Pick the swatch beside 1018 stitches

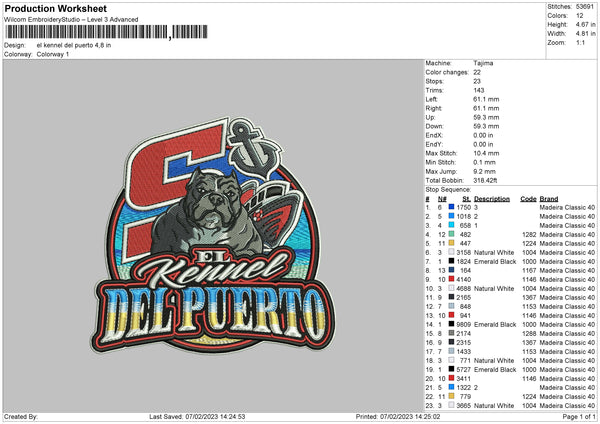[x=452, y=216]
